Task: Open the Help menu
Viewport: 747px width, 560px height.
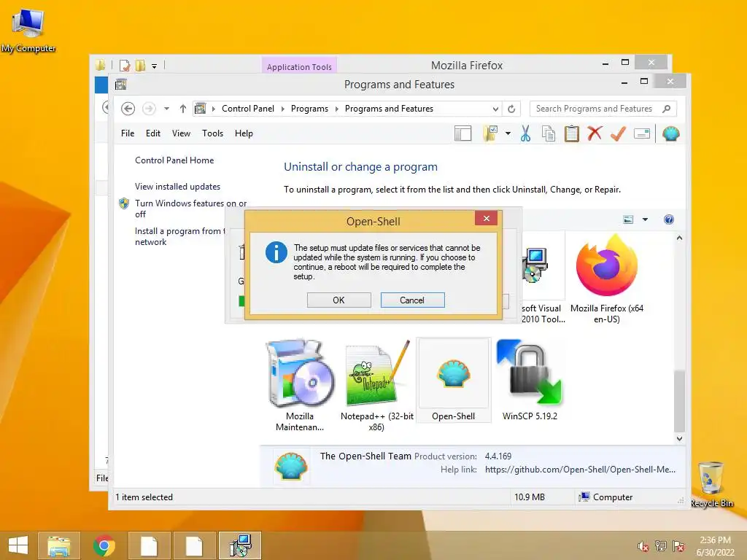Action: [x=244, y=133]
